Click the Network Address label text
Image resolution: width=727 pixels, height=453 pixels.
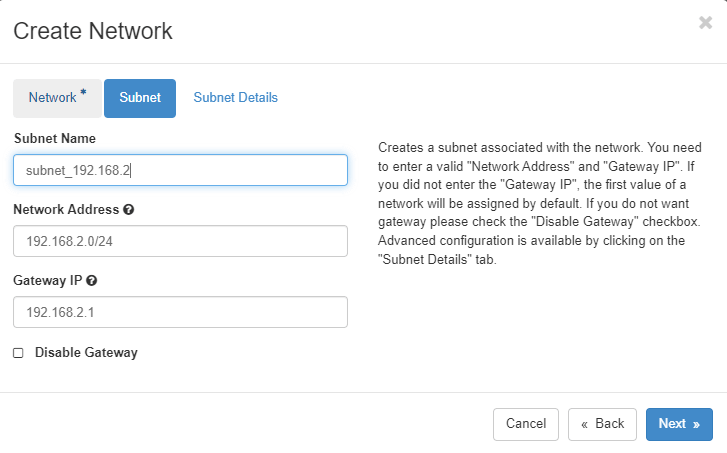click(66, 210)
